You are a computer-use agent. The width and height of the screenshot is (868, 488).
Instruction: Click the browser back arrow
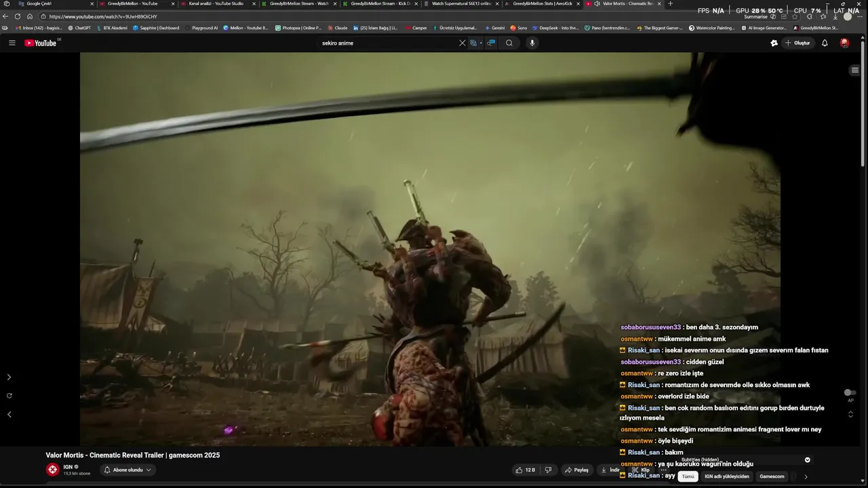click(x=6, y=16)
